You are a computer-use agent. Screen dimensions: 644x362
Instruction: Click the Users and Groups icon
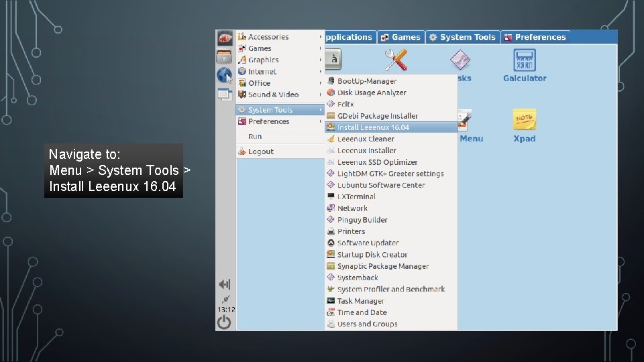(x=331, y=324)
